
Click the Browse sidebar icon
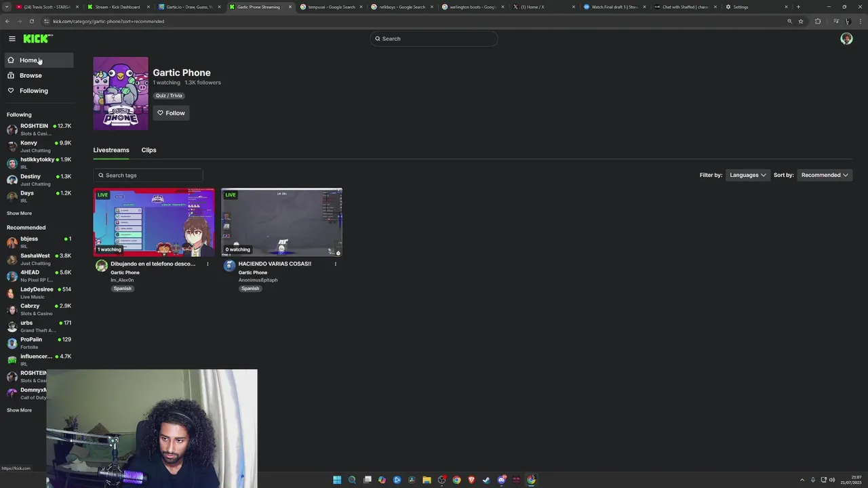[x=11, y=75]
